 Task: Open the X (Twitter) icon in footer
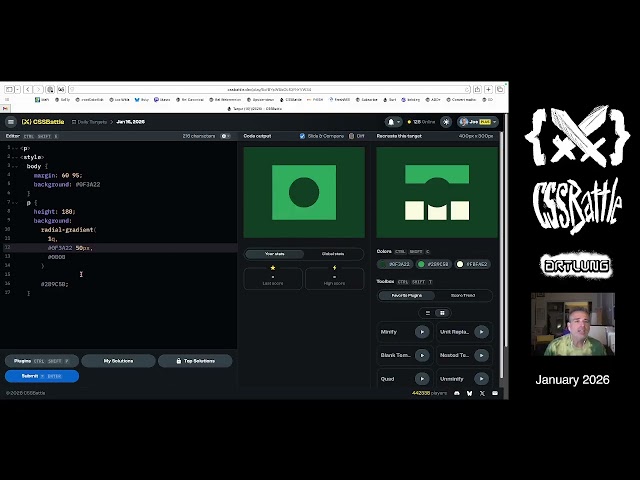(x=482, y=393)
